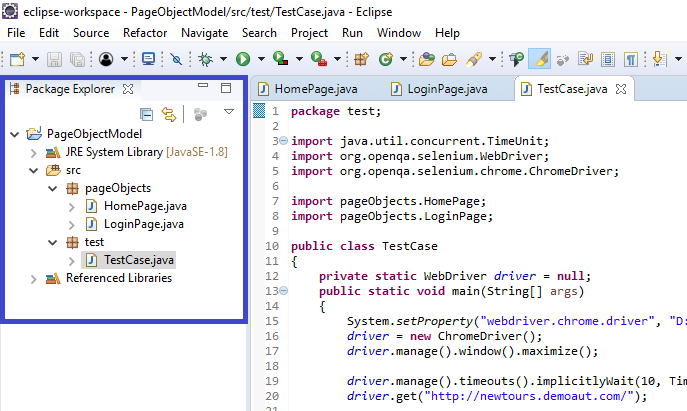Click the New Java Package icon
This screenshot has width=687, height=411.
[x=361, y=59]
